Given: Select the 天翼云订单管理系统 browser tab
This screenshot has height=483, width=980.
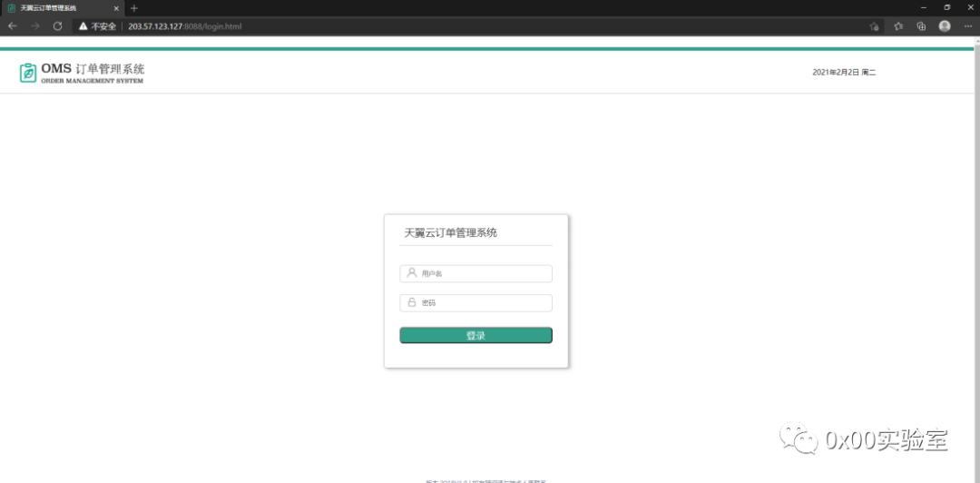Looking at the screenshot, I should point(63,8).
